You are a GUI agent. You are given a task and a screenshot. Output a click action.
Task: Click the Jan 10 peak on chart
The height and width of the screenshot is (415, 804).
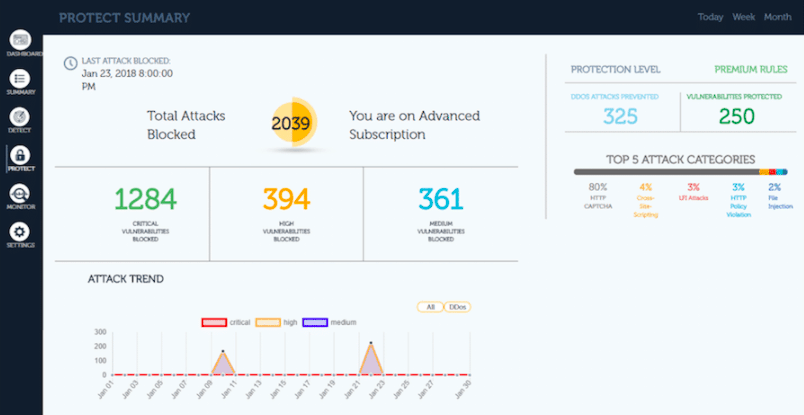[x=223, y=351]
